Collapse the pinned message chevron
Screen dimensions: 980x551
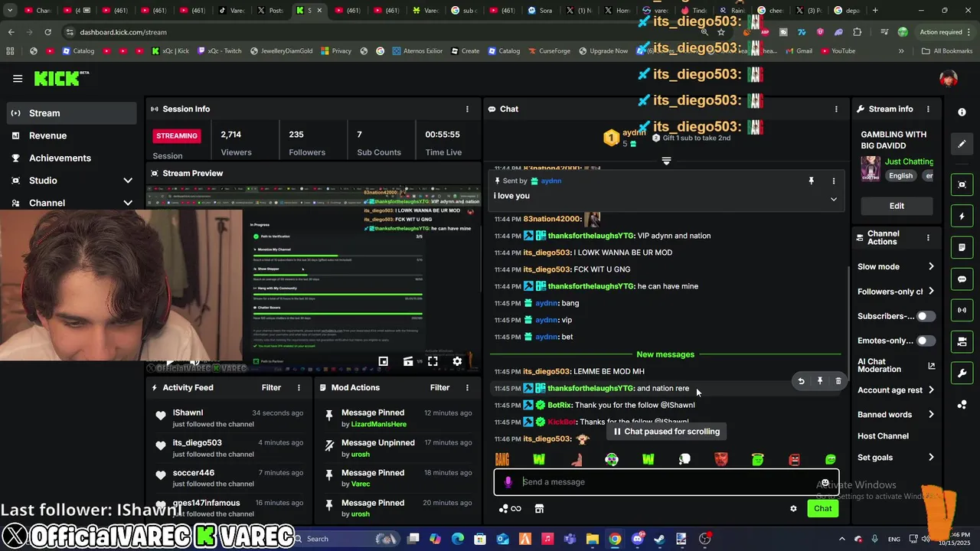[x=834, y=199]
